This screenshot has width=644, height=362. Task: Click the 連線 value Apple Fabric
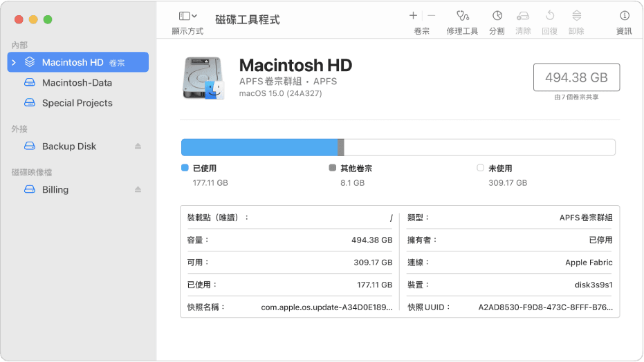589,263
